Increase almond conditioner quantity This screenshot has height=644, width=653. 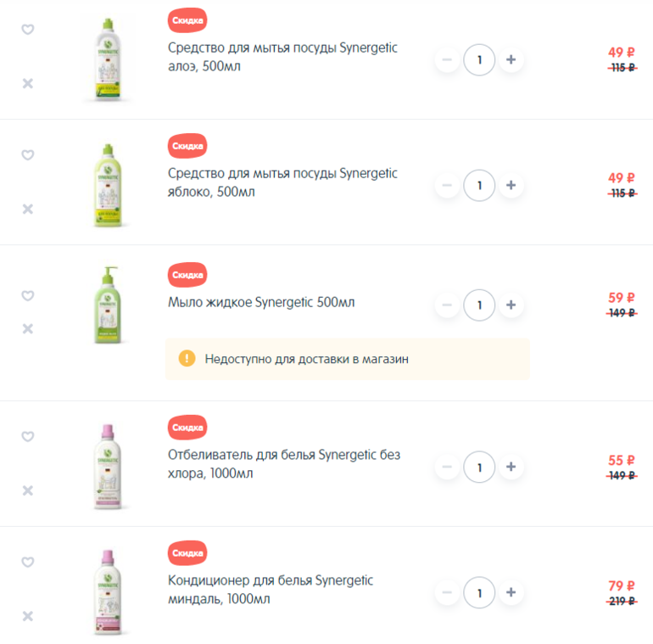pos(511,592)
